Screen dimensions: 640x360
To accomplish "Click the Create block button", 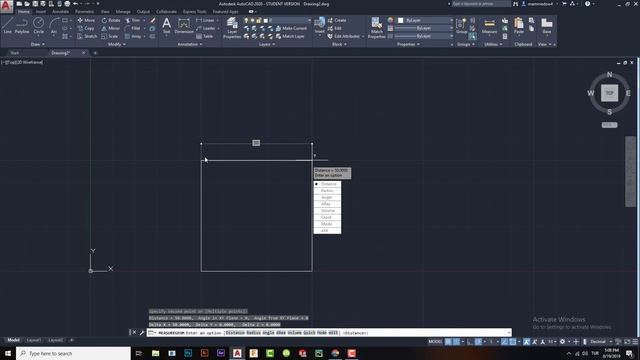I will point(337,20).
